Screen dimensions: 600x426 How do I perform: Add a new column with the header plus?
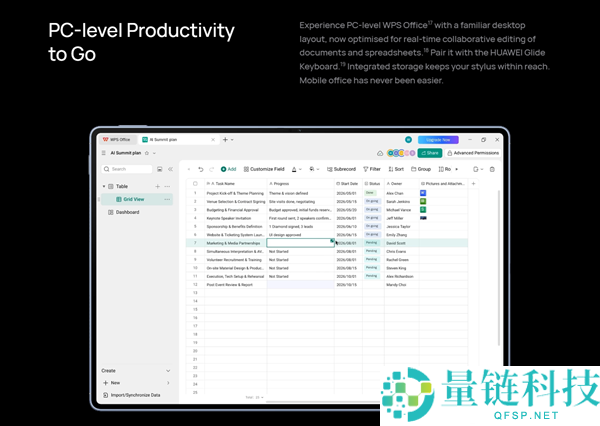point(473,184)
